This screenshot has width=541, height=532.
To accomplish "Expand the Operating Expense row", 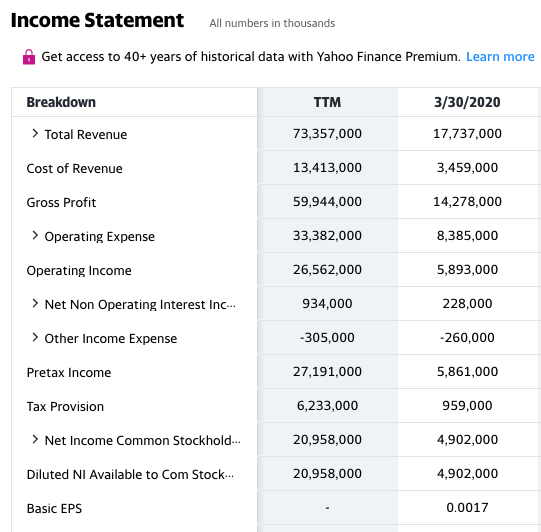I will coord(35,236).
